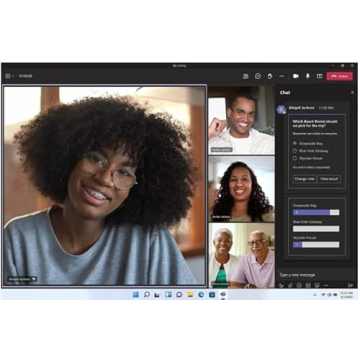Screen dimensions: 360x360
Task: Open the Wi-Fi network tray icon
Action: pos(323,295)
